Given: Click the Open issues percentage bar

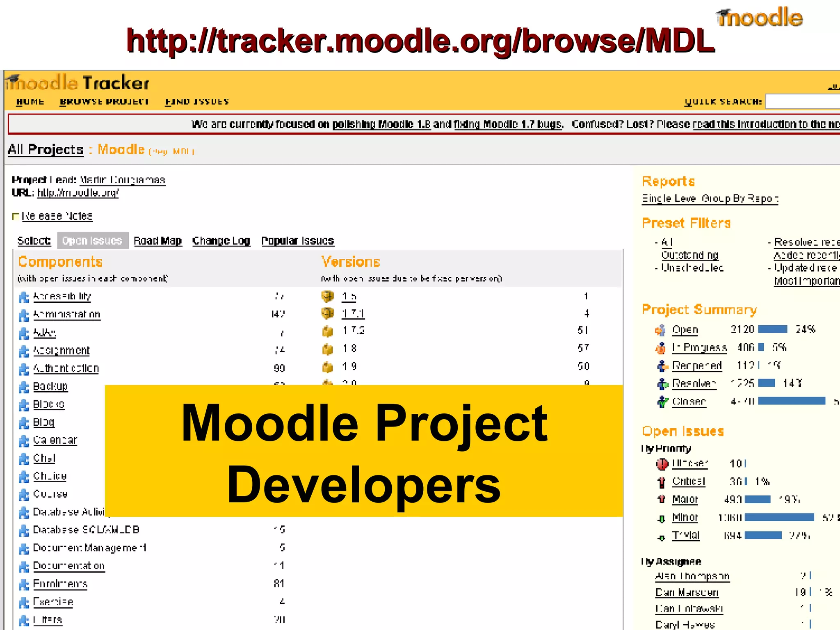Looking at the screenshot, I should (x=773, y=329).
